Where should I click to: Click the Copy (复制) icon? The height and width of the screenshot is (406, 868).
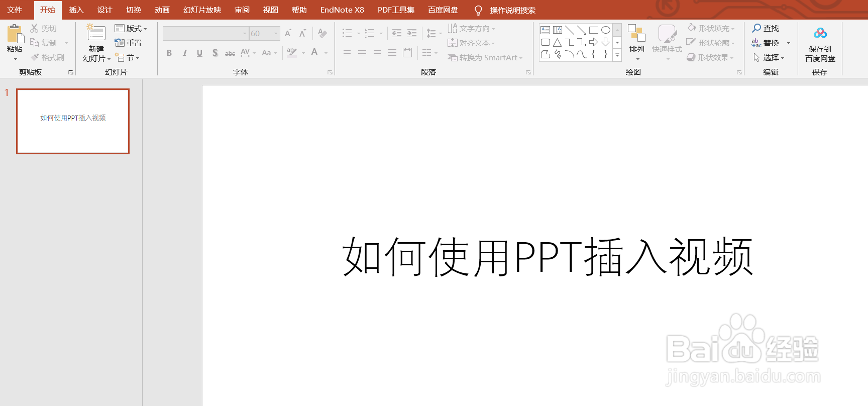coord(34,43)
